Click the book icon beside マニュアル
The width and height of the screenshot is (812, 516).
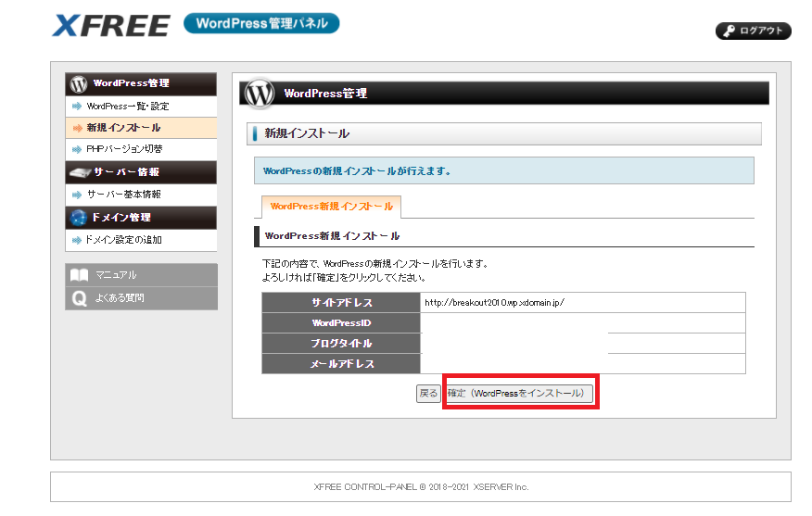(x=79, y=275)
